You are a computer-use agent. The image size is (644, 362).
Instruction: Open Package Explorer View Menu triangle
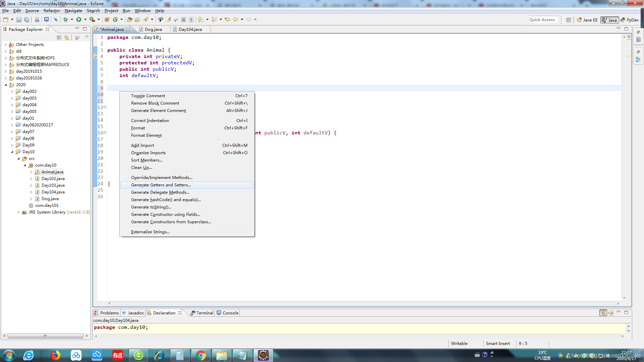coord(87,37)
